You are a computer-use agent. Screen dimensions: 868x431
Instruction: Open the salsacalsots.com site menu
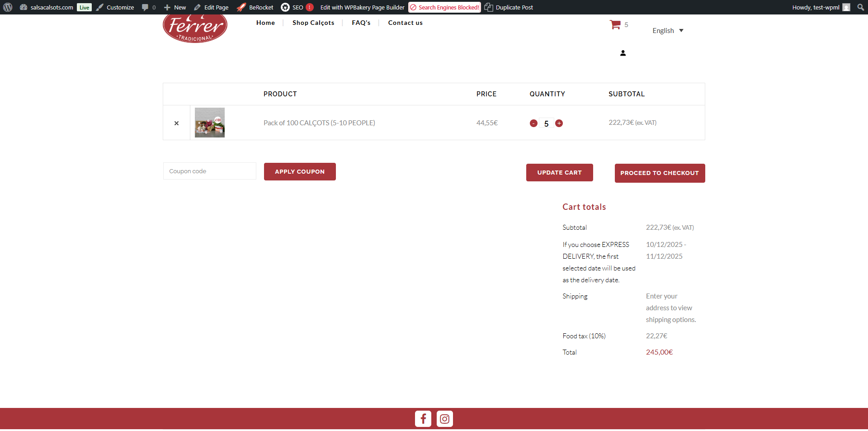click(x=47, y=7)
